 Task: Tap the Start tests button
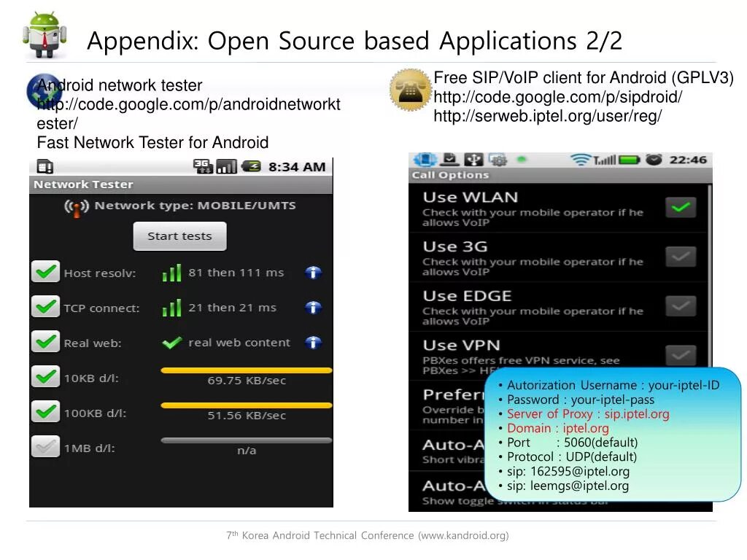click(179, 236)
